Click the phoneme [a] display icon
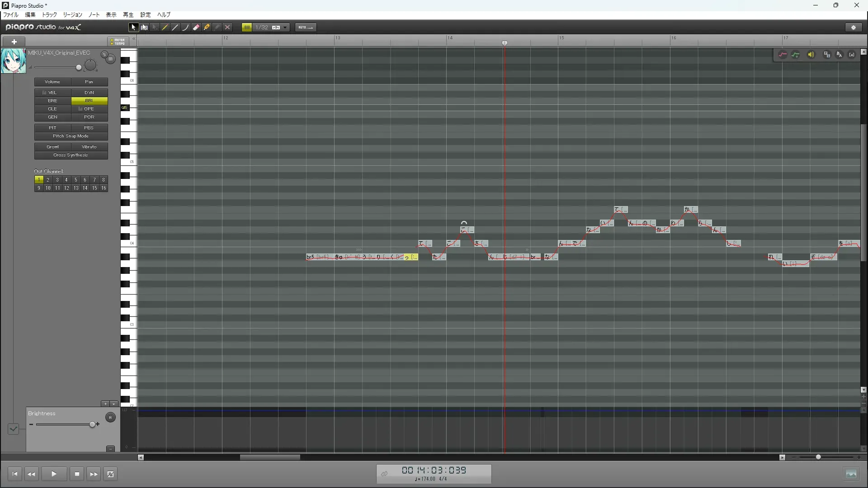 [x=852, y=55]
